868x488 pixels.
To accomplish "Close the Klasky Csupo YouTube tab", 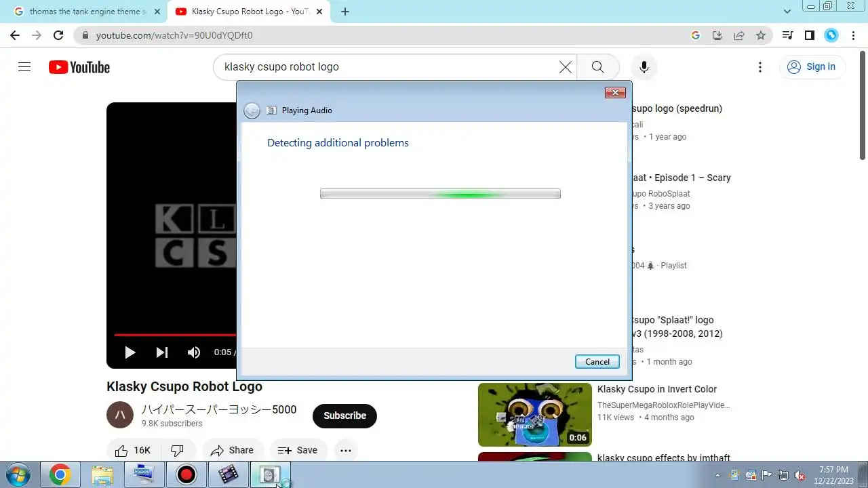I will [x=319, y=12].
